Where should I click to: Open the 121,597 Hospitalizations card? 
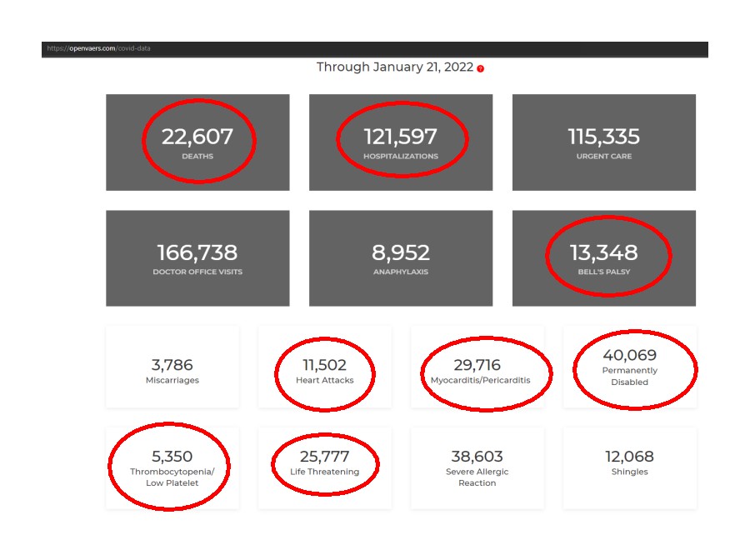click(401, 142)
